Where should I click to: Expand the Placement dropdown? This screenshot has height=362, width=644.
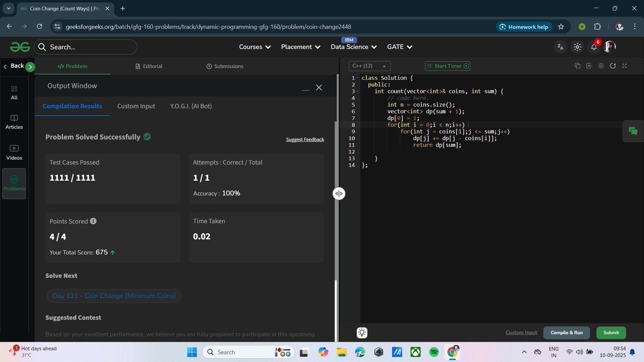click(x=301, y=47)
